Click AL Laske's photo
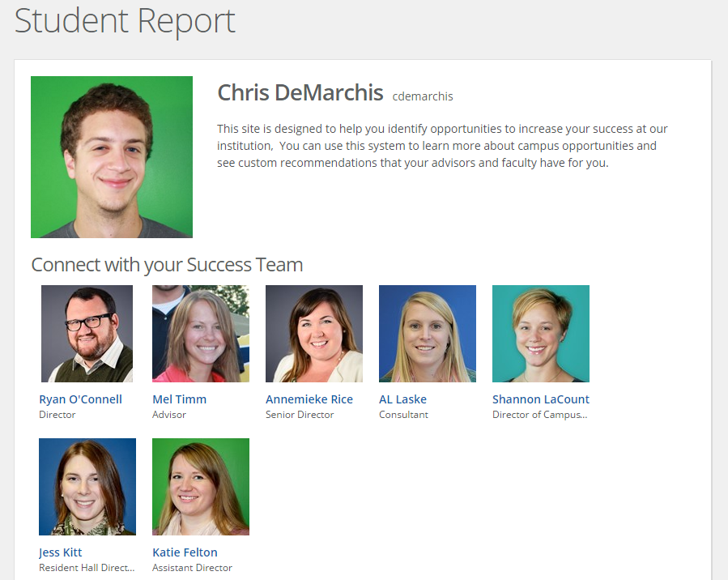728x580 pixels. coord(427,333)
